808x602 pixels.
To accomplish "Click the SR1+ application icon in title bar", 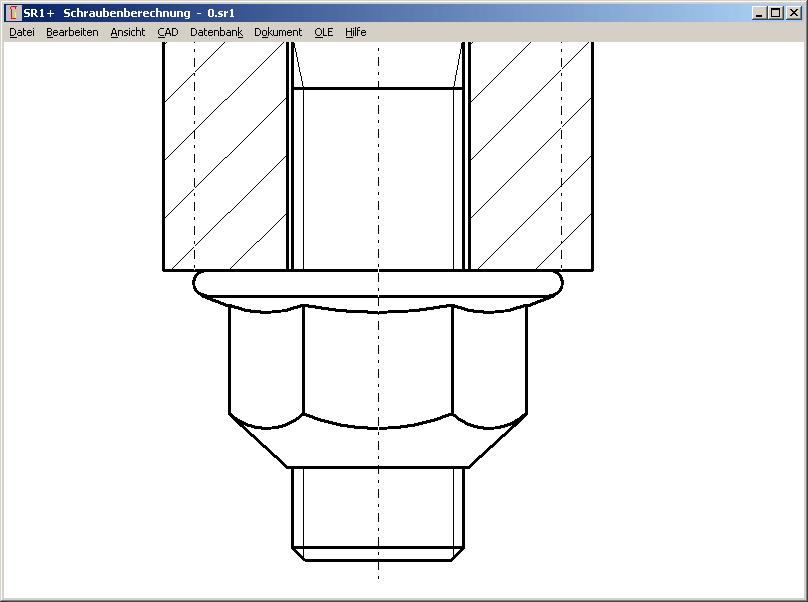I will point(13,14).
